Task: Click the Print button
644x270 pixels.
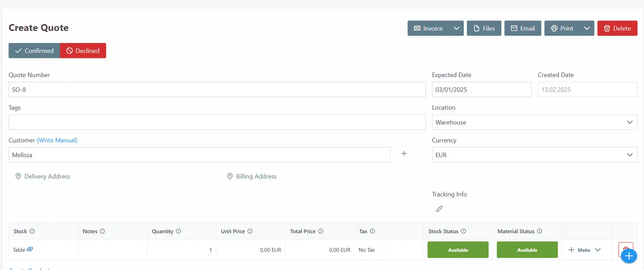Action: (x=562, y=28)
